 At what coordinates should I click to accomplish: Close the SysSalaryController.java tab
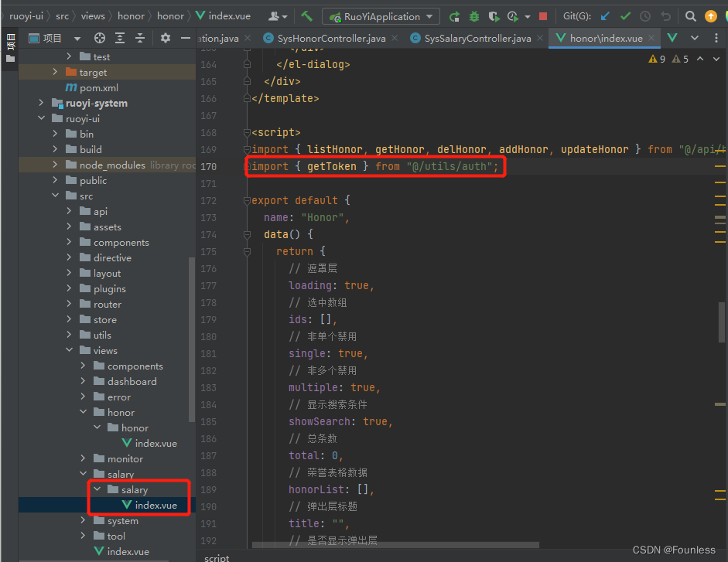click(x=540, y=38)
